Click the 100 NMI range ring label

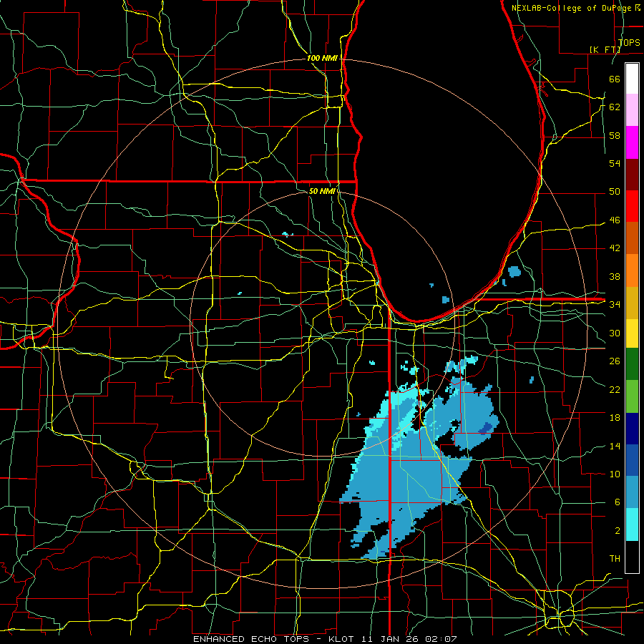point(323,59)
